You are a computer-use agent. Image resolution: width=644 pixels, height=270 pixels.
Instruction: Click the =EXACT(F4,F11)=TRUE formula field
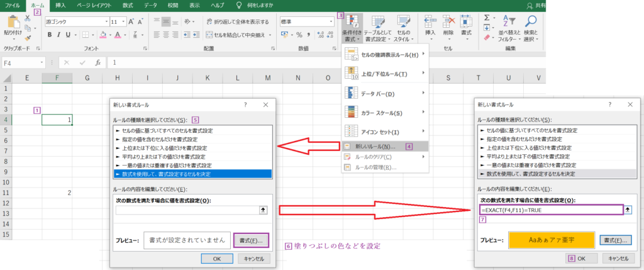pyautogui.click(x=551, y=210)
